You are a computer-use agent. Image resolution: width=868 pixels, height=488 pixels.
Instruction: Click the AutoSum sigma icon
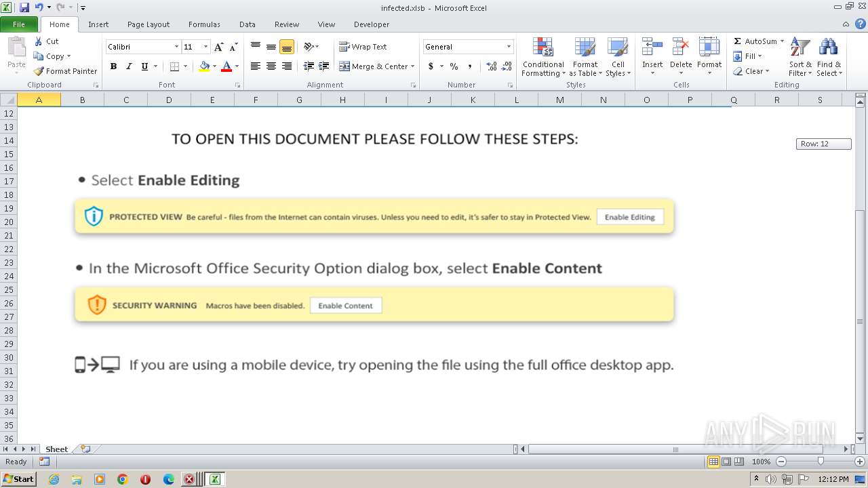coord(738,41)
